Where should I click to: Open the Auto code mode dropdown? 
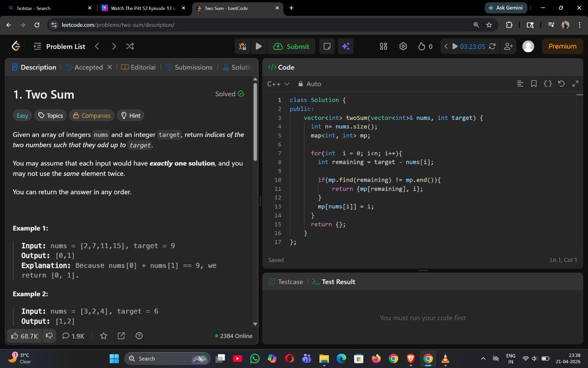point(311,83)
